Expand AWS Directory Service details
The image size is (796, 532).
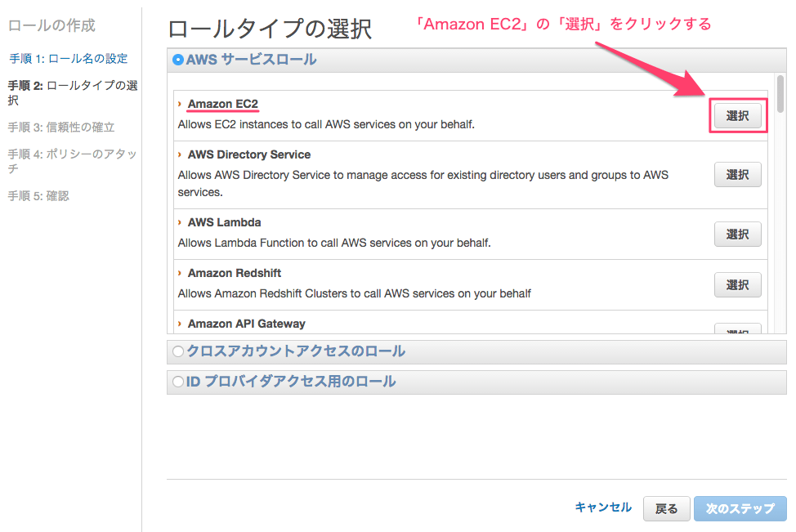[x=181, y=154]
